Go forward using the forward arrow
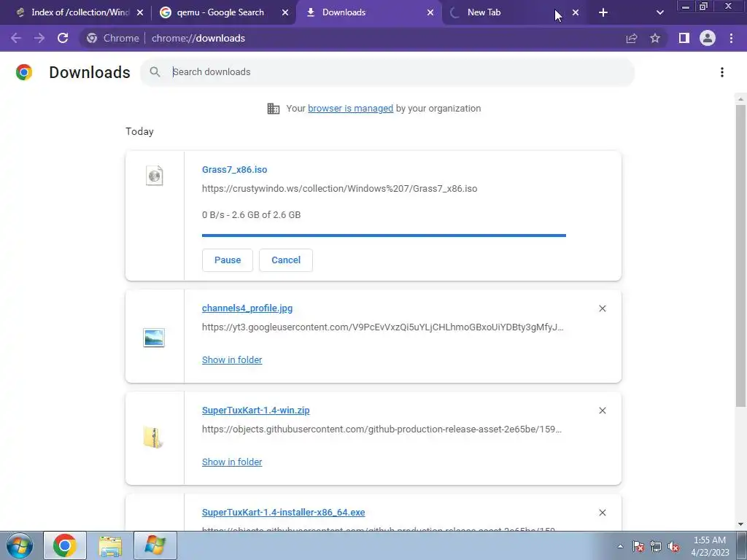 tap(39, 38)
